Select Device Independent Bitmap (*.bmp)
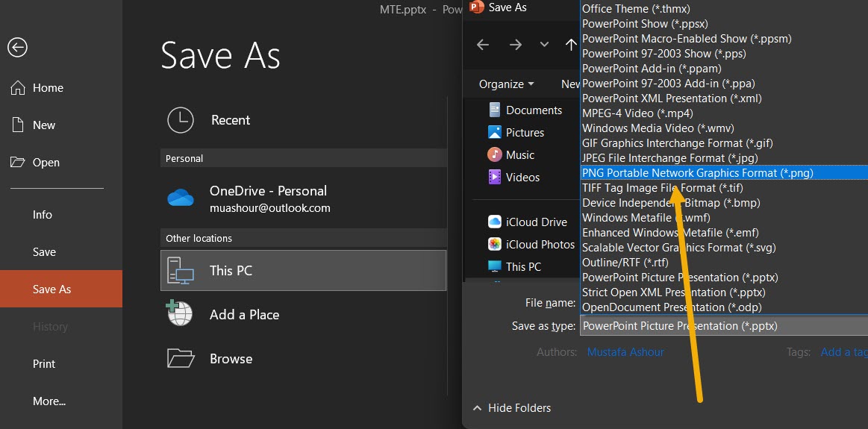The width and height of the screenshot is (868, 429). tap(724, 203)
